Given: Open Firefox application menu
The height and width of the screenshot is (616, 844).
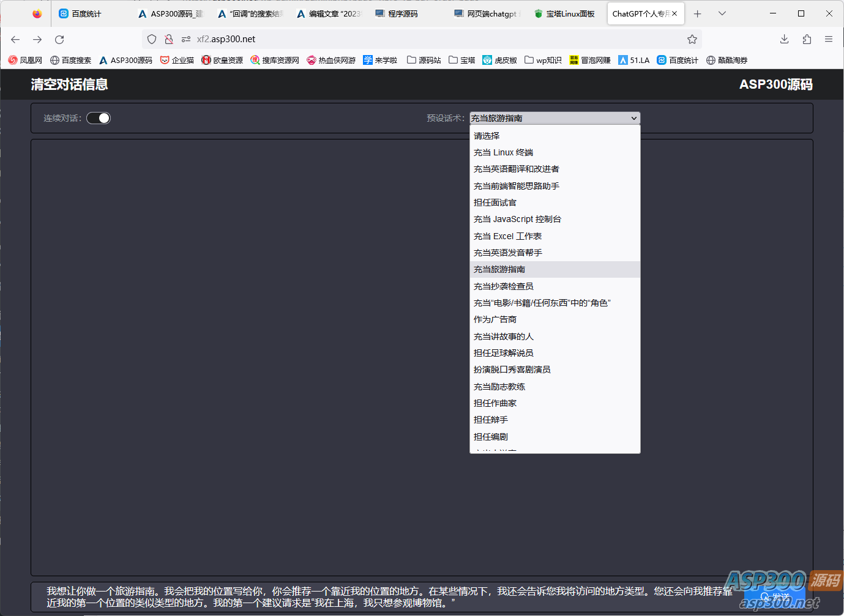Looking at the screenshot, I should tap(829, 39).
